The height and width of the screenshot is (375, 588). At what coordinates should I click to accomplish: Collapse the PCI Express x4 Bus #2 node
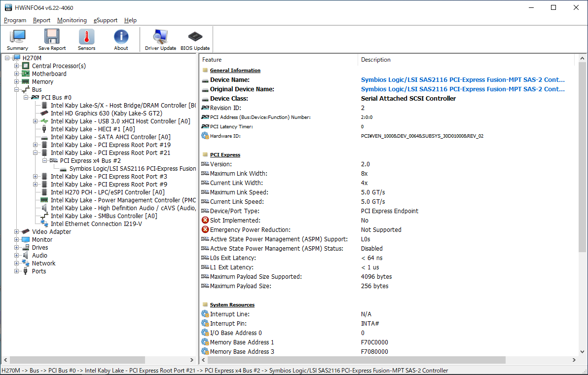pos(44,160)
